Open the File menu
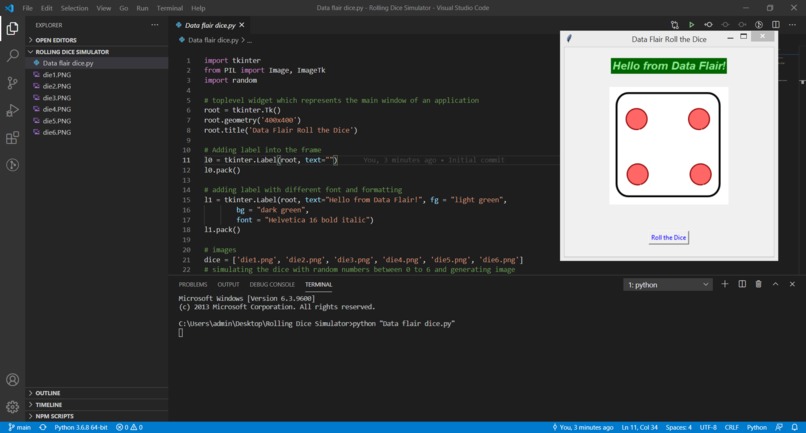The width and height of the screenshot is (806, 433). [27, 8]
